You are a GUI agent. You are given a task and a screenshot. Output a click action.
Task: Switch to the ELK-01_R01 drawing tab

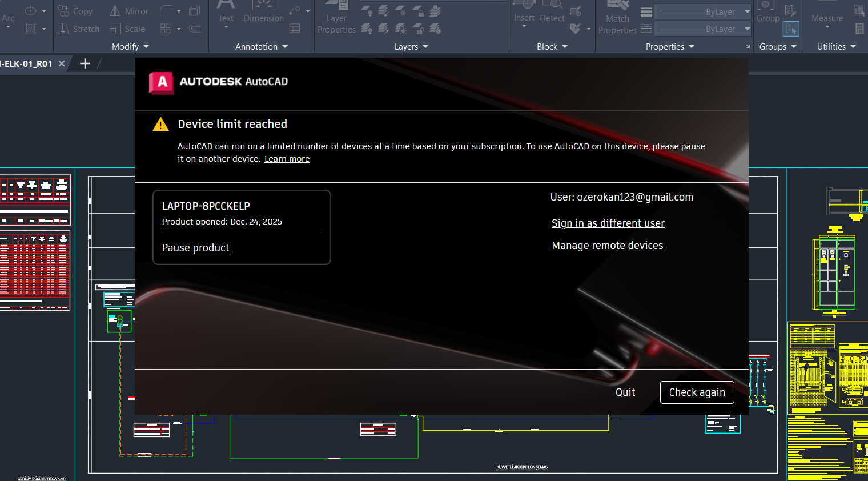(27, 64)
